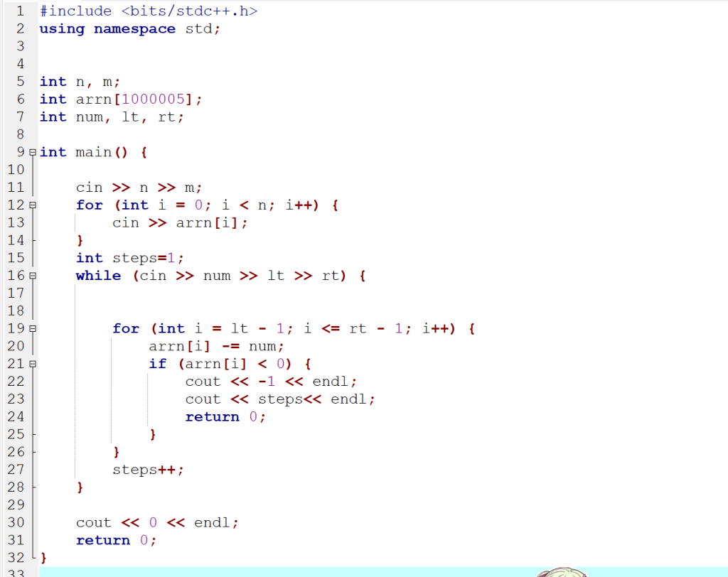Click line number 24 in the gutter
The height and width of the screenshot is (577, 728).
tap(16, 416)
